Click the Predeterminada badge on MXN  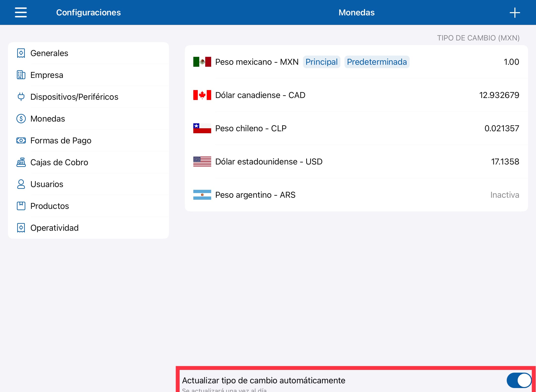point(377,62)
